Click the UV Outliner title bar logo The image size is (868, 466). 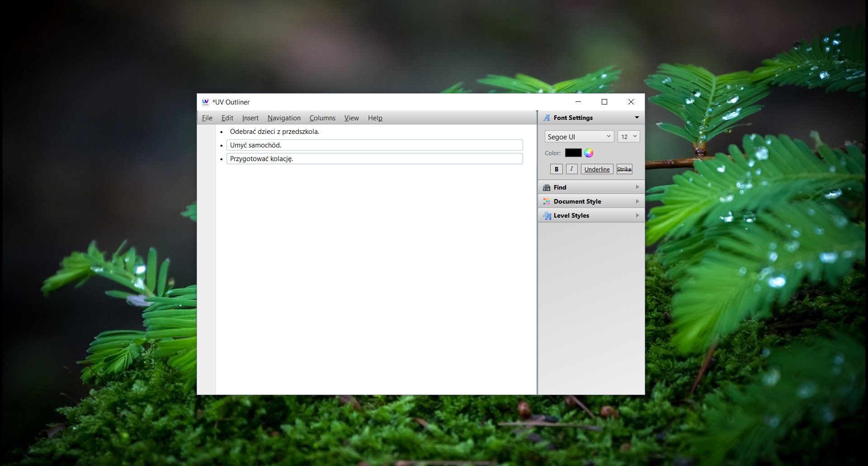click(x=206, y=102)
